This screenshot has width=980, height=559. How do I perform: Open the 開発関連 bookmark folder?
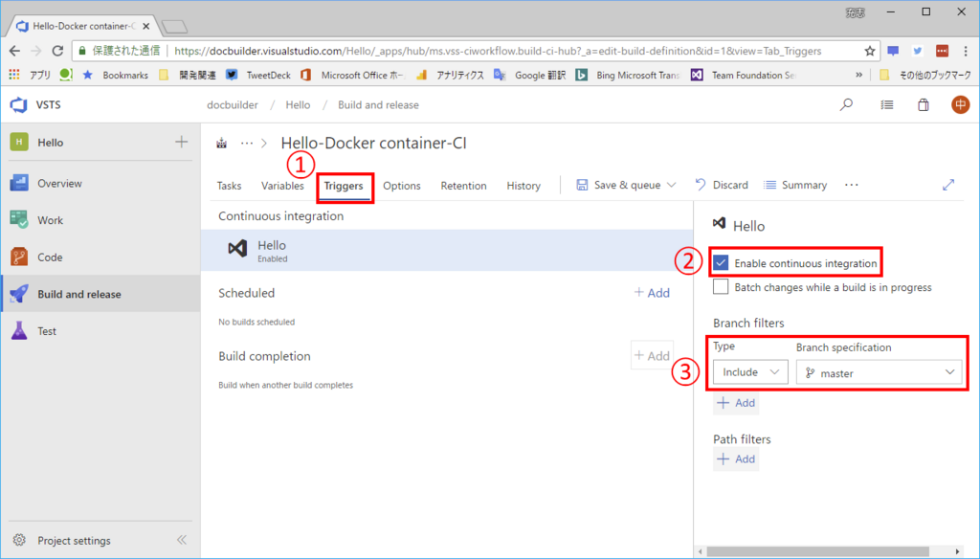pos(188,75)
